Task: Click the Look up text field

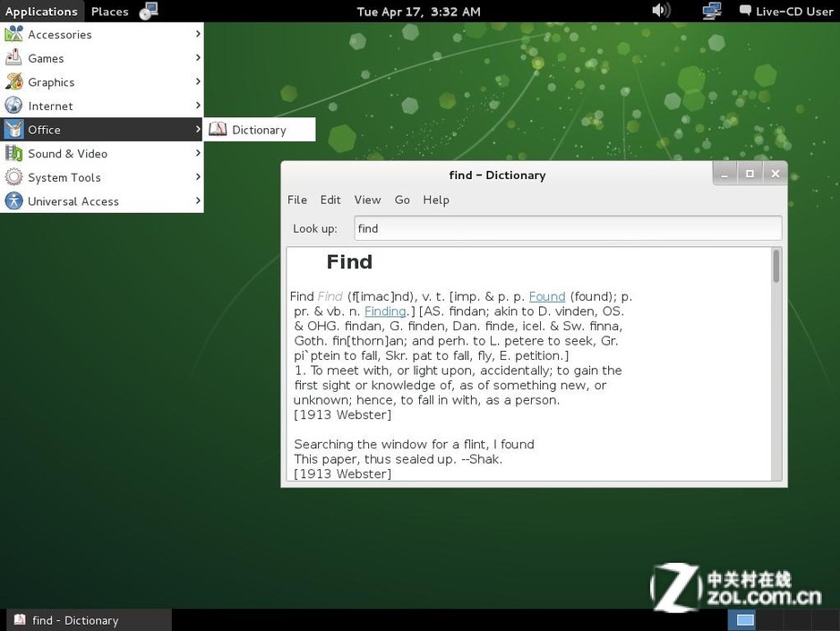Action: 567,228
